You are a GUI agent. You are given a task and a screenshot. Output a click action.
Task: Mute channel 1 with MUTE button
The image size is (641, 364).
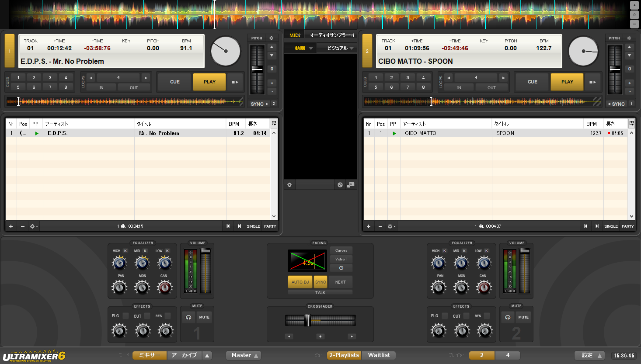(204, 317)
